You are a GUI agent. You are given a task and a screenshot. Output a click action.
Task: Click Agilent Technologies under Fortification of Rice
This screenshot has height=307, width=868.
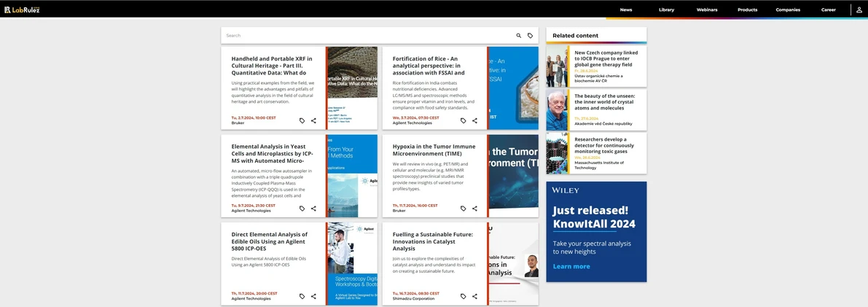(413, 123)
